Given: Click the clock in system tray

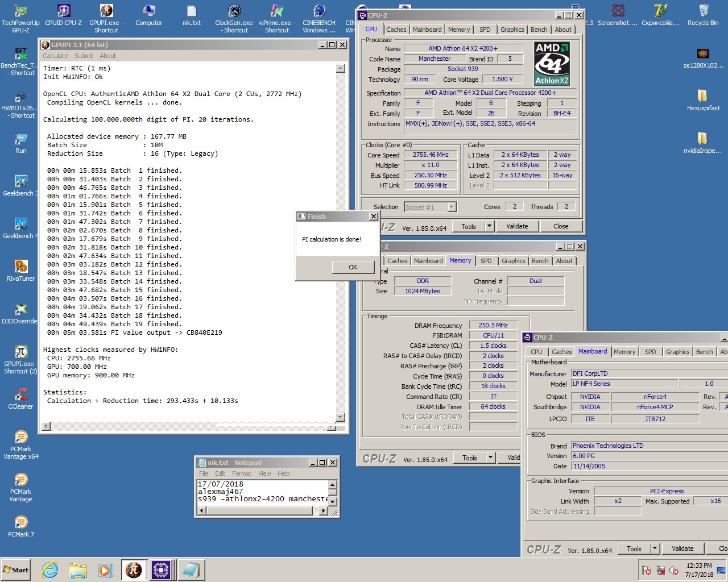Looking at the screenshot, I should tap(699, 570).
